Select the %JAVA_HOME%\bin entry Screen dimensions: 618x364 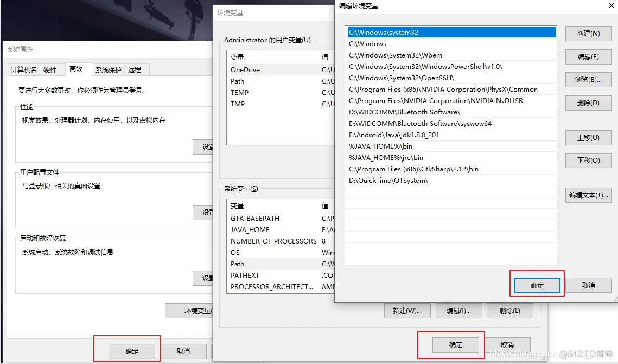[451, 146]
